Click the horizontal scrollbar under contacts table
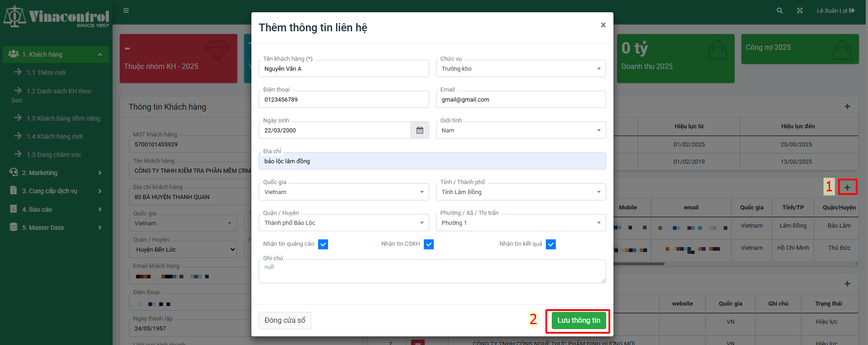Screen dimensions: 868x345 click(x=639, y=263)
